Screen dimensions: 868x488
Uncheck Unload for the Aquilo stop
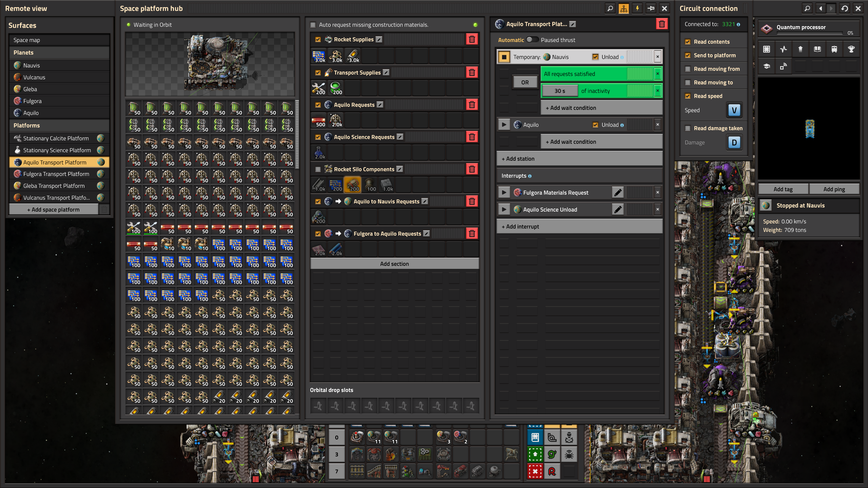[x=595, y=125]
